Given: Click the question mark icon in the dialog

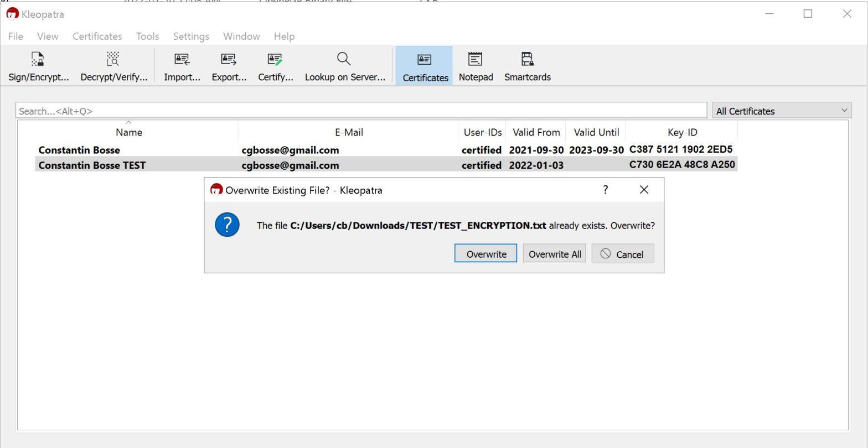Looking at the screenshot, I should [227, 225].
